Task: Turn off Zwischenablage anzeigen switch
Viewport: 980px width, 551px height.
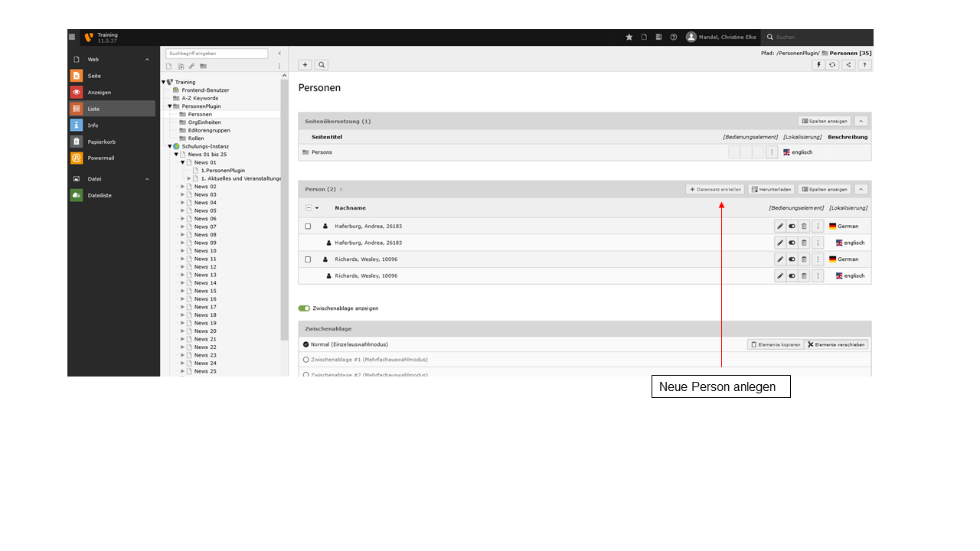Action: click(x=304, y=308)
